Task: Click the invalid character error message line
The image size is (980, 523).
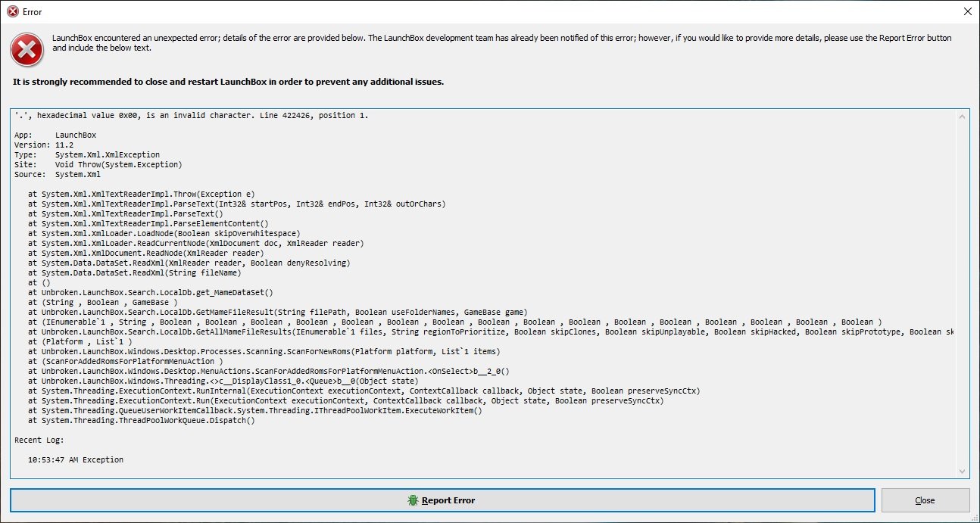Action: 192,116
